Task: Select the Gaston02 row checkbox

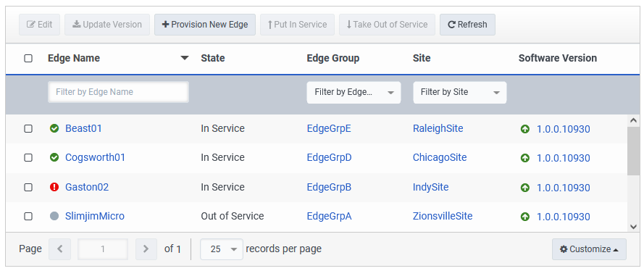Action: pos(28,187)
